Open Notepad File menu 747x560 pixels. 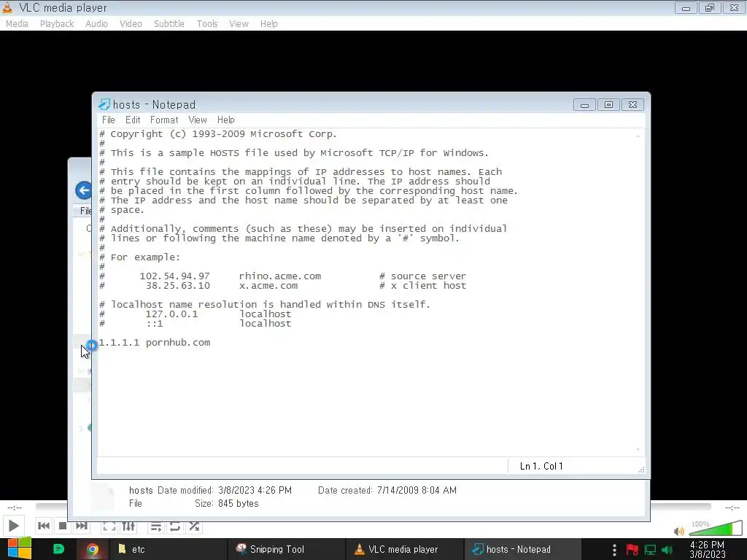coord(108,120)
